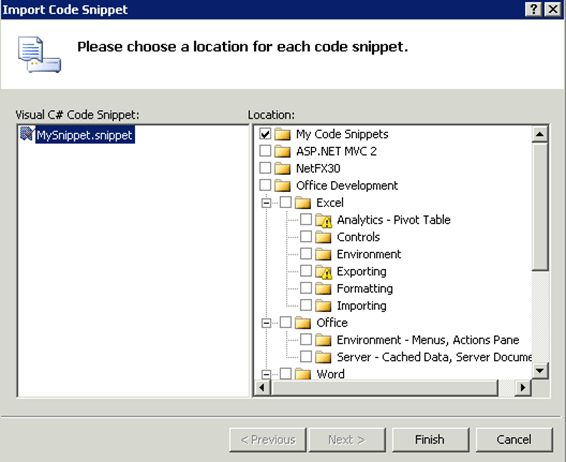Uncheck the My Code Snippets checkbox

[x=265, y=134]
